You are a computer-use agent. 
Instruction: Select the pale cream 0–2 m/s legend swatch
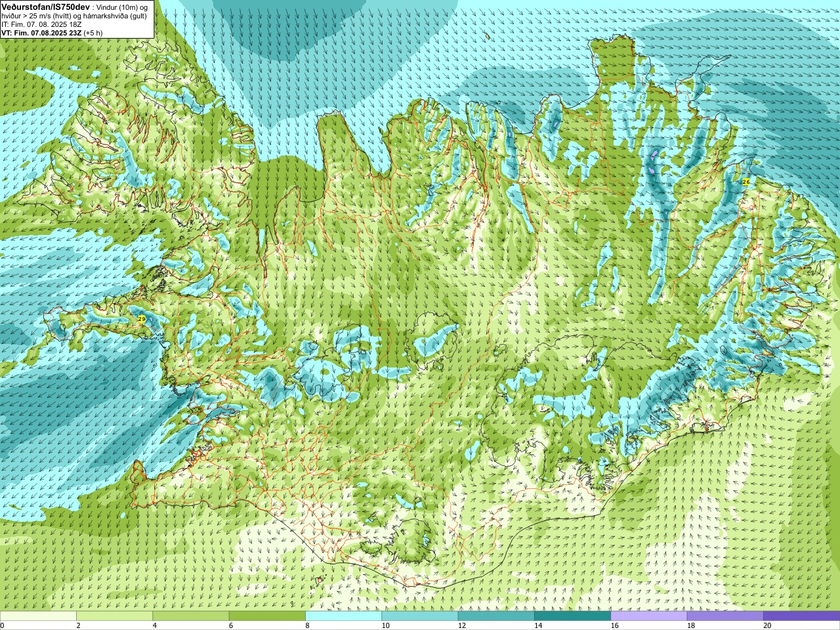tap(38, 616)
